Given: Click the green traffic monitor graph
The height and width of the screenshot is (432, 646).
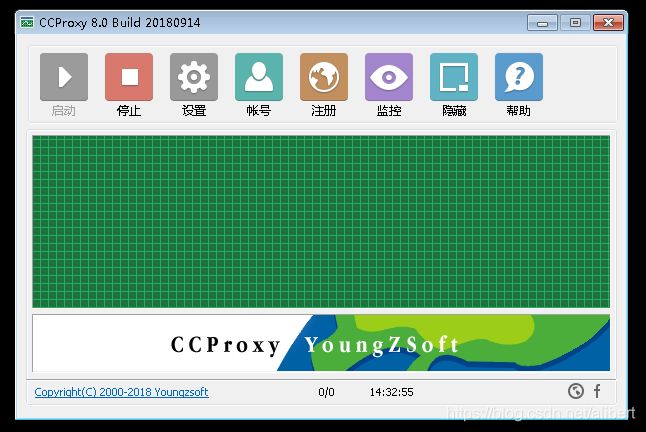Looking at the screenshot, I should click(x=321, y=222).
